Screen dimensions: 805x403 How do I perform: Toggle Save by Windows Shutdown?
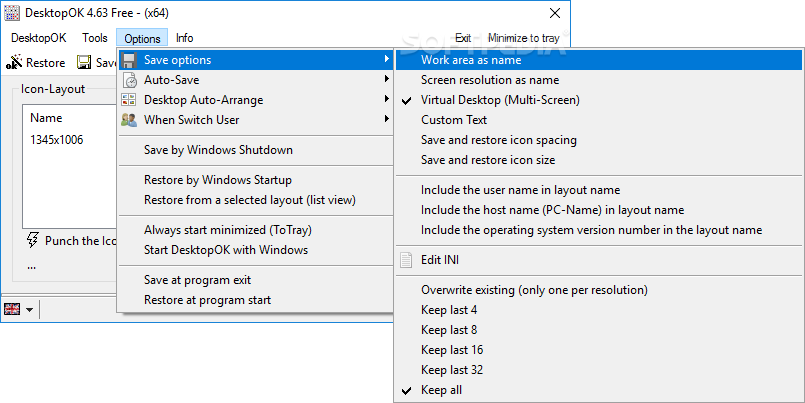coord(256,150)
